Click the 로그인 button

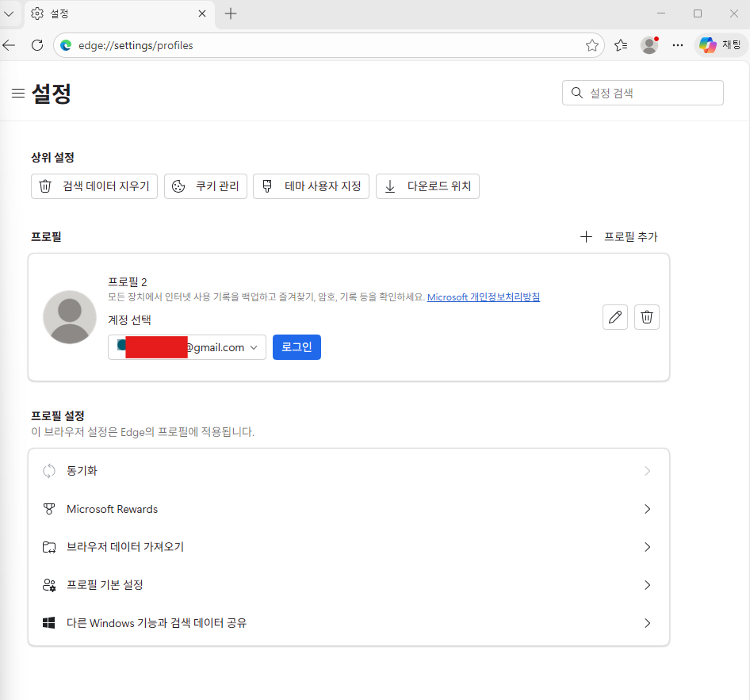point(297,346)
